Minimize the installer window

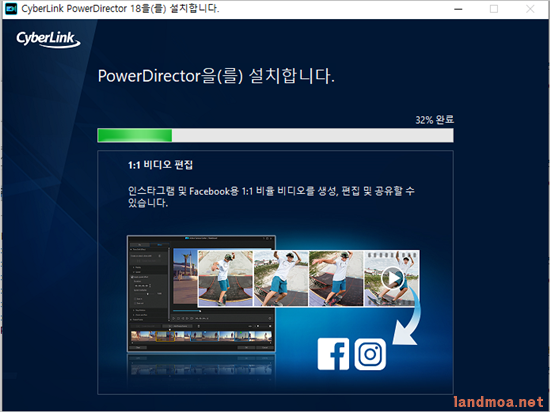[458, 9]
